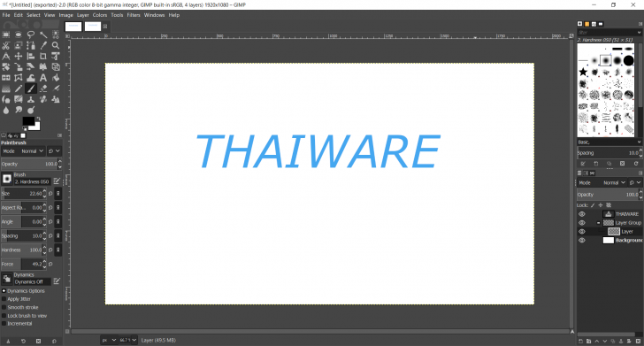Select the Paintbrush tool
Screen dimensions: 644x346
point(31,88)
